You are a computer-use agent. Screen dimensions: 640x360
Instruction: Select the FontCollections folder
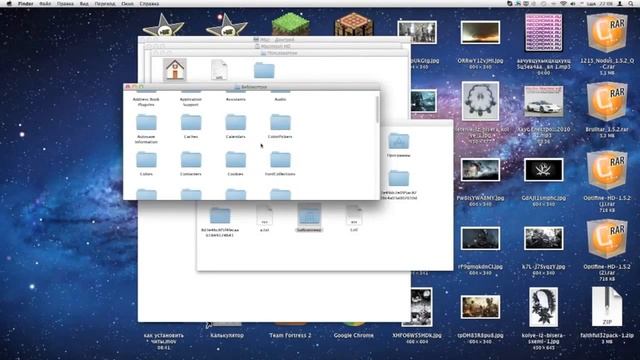(x=280, y=160)
